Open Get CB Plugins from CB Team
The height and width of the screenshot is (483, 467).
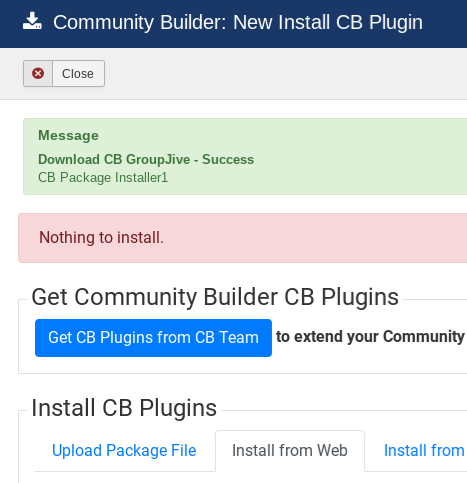click(153, 338)
